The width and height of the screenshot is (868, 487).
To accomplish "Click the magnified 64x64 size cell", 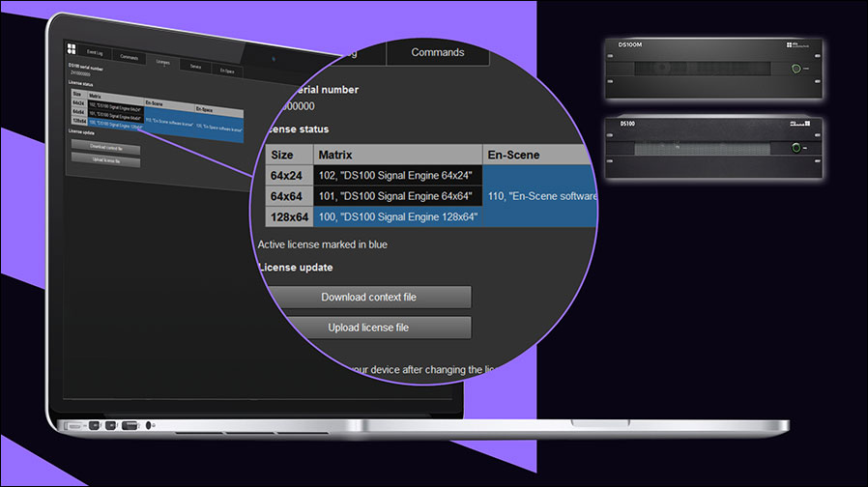I will (289, 196).
